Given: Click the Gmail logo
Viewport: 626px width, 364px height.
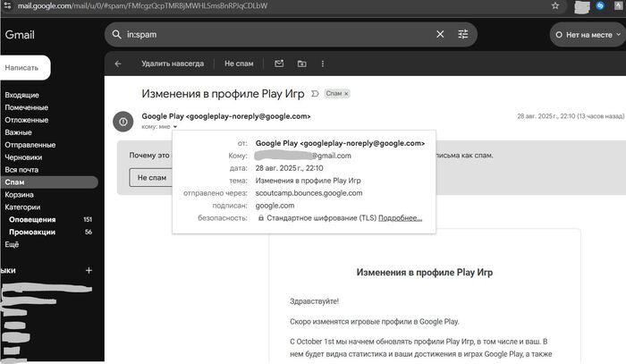Looking at the screenshot, I should point(20,35).
